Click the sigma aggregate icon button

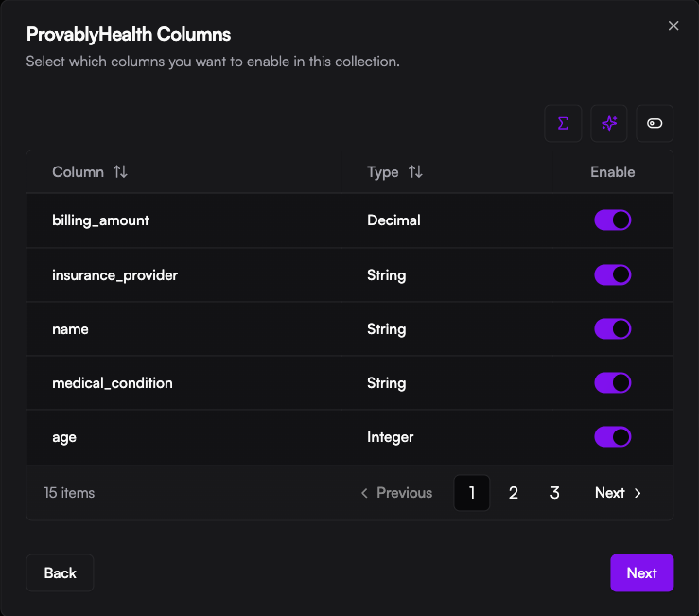coord(563,124)
